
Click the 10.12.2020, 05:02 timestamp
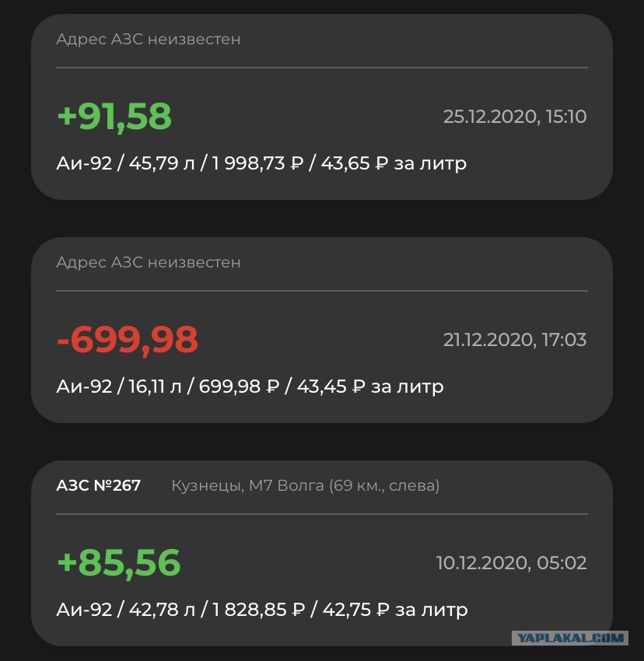(511, 563)
